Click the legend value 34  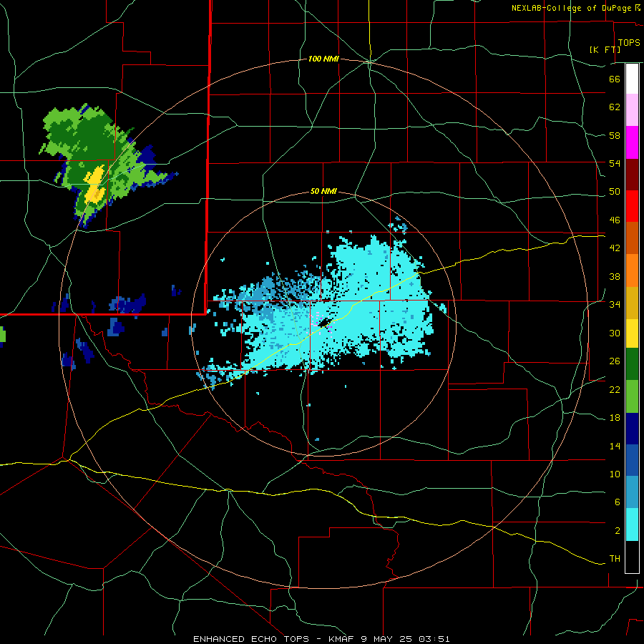pos(615,305)
